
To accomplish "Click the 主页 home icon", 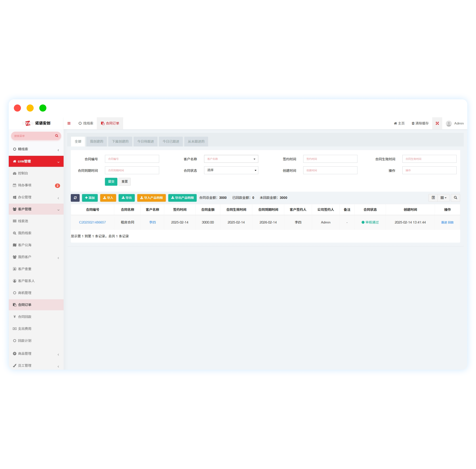I will tap(395, 123).
